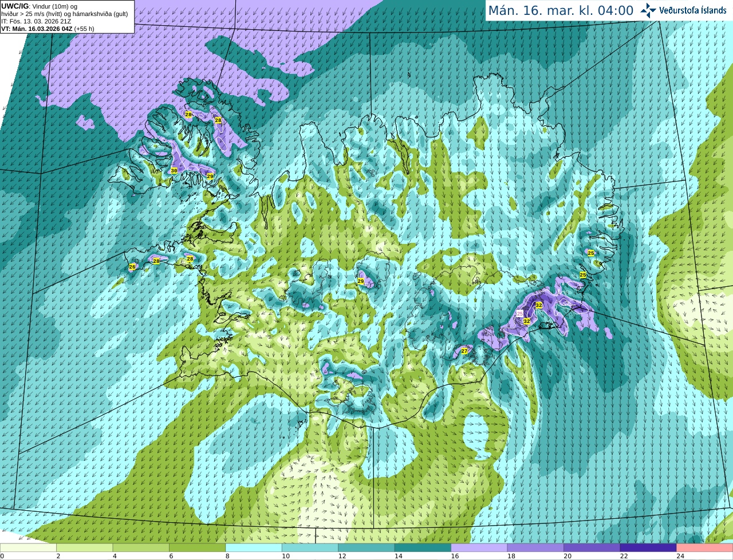Click the legend scale value 2
The height and width of the screenshot is (560, 733).
(x=58, y=556)
